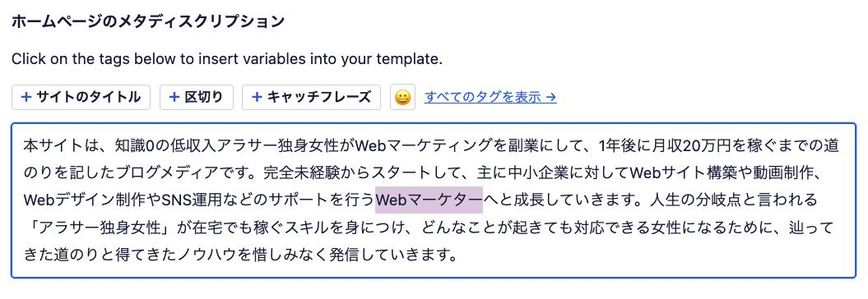Insert the 区切り separator tag
Screen dimensions: 868x299
(x=197, y=97)
